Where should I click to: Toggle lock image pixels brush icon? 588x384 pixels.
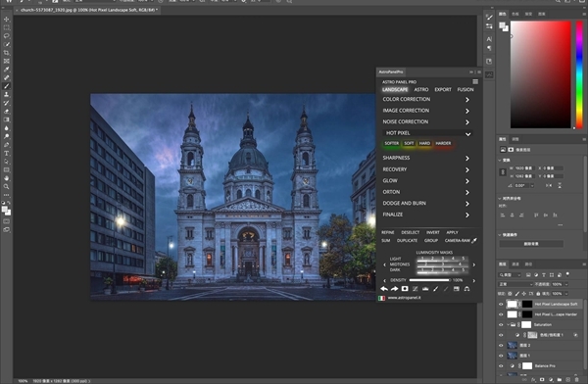(517, 294)
